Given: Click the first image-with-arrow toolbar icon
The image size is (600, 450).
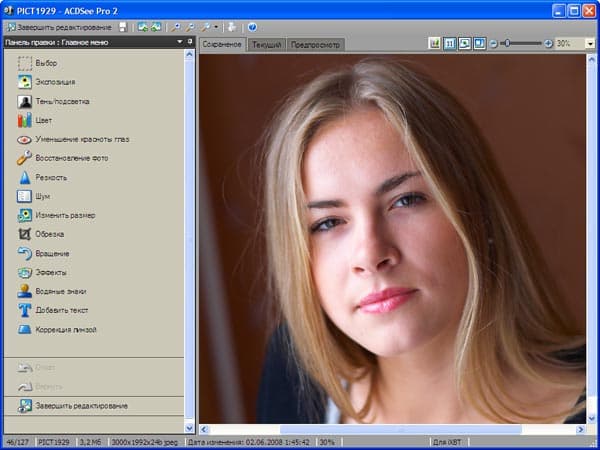Looking at the screenshot, I should coord(143,27).
